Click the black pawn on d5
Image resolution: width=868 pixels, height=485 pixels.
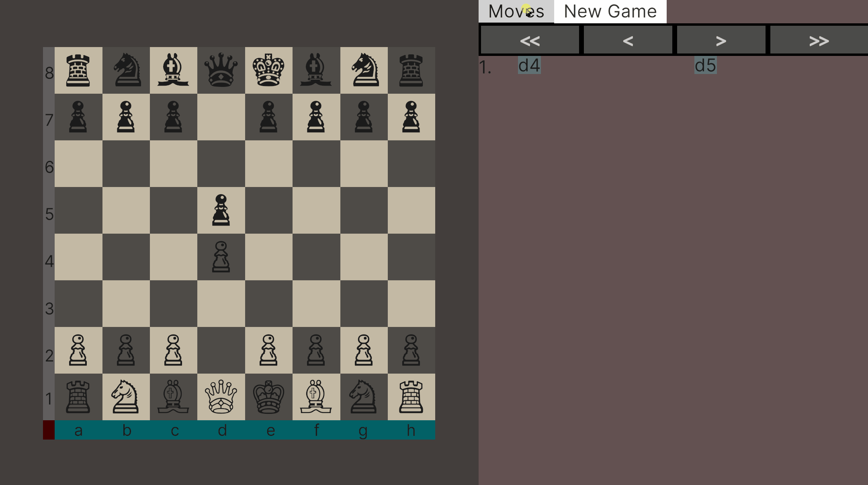(x=221, y=210)
